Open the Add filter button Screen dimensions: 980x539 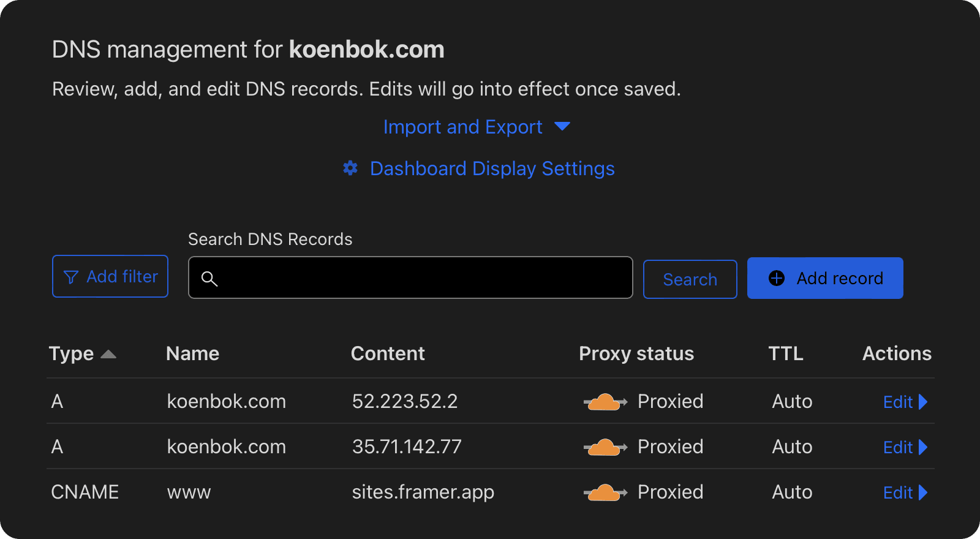pyautogui.click(x=110, y=277)
